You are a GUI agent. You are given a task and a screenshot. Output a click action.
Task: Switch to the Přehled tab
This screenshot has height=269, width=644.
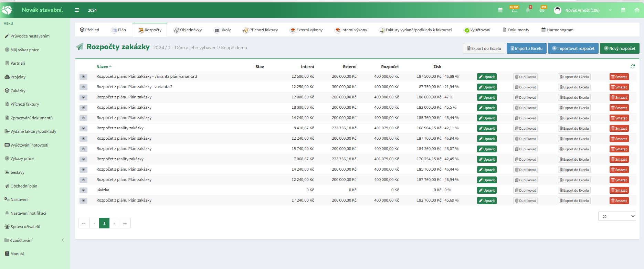click(89, 30)
